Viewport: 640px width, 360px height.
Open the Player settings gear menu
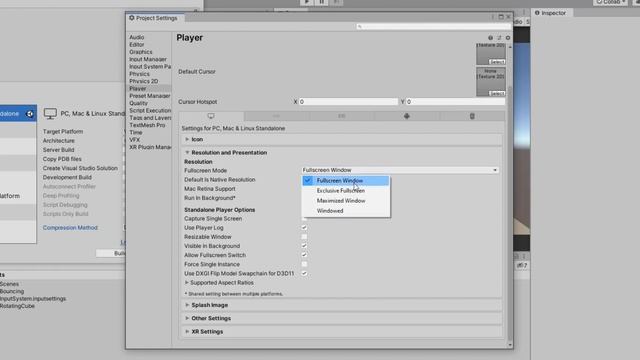[x=508, y=38]
